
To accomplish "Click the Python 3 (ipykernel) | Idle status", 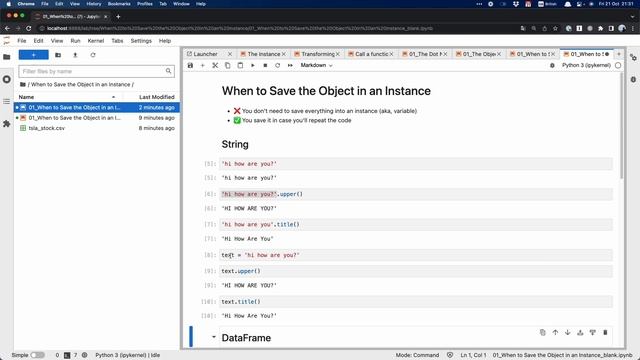I will (127, 355).
